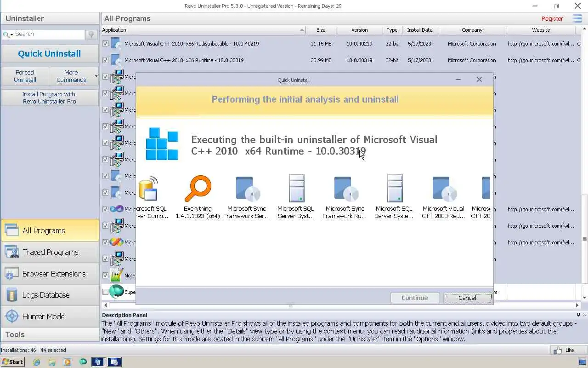This screenshot has width=588, height=368.
Task: Click the horizontal scrollbar right arrow
Action: pos(577,305)
